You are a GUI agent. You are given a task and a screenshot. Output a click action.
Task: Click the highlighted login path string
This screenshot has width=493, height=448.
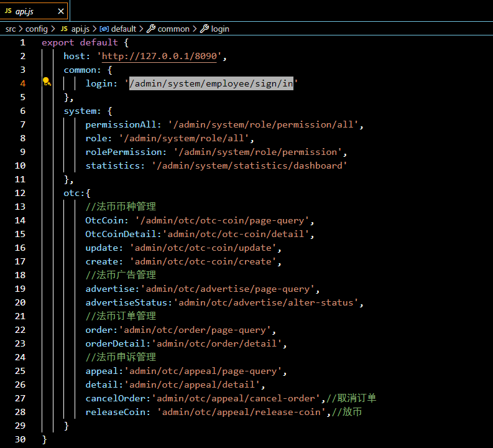click(x=211, y=83)
